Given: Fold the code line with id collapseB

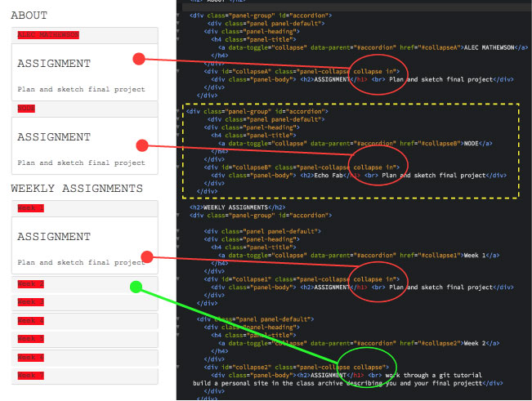Looking at the screenshot, I should coord(178,167).
